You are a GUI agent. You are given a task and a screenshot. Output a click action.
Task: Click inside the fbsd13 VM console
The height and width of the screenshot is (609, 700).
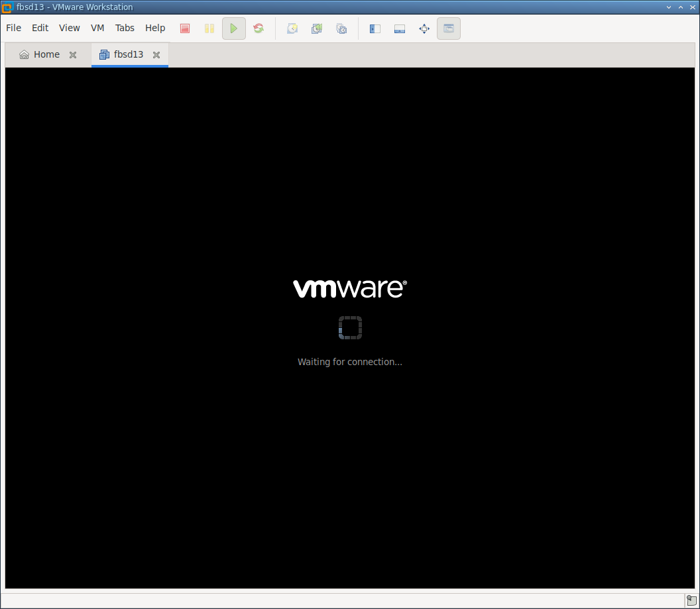[x=350, y=328]
